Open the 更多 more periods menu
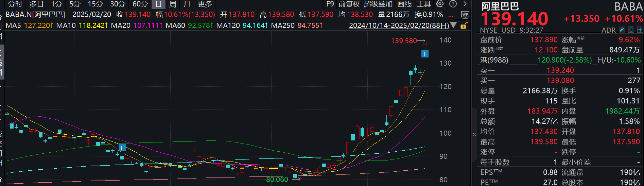Image resolution: width=644 pixels, height=186 pixels. point(205,4)
